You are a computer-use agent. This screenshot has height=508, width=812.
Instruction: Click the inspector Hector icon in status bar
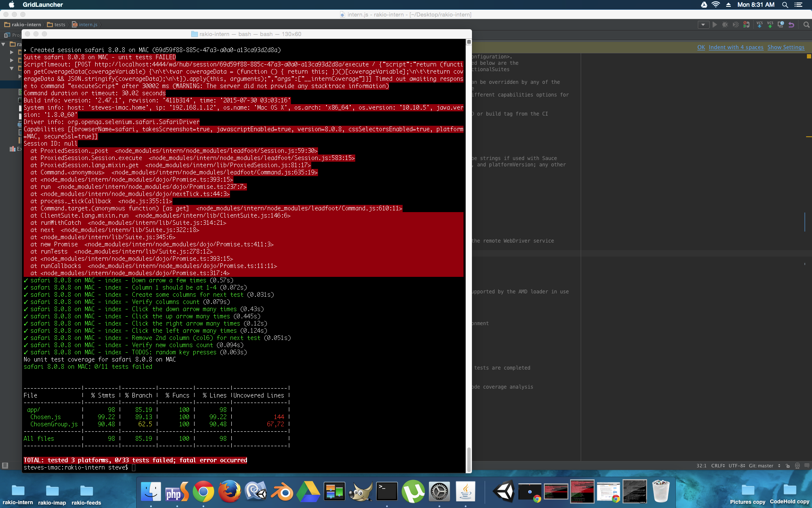[797, 466]
